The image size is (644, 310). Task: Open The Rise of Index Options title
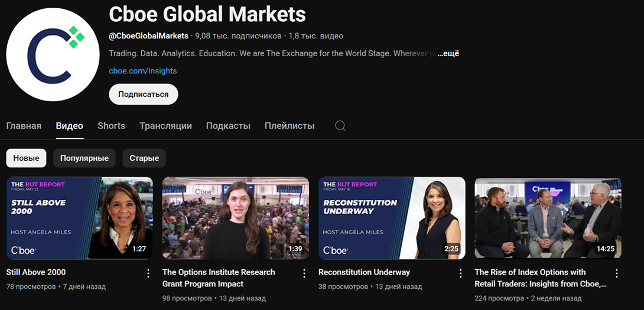[541, 278]
